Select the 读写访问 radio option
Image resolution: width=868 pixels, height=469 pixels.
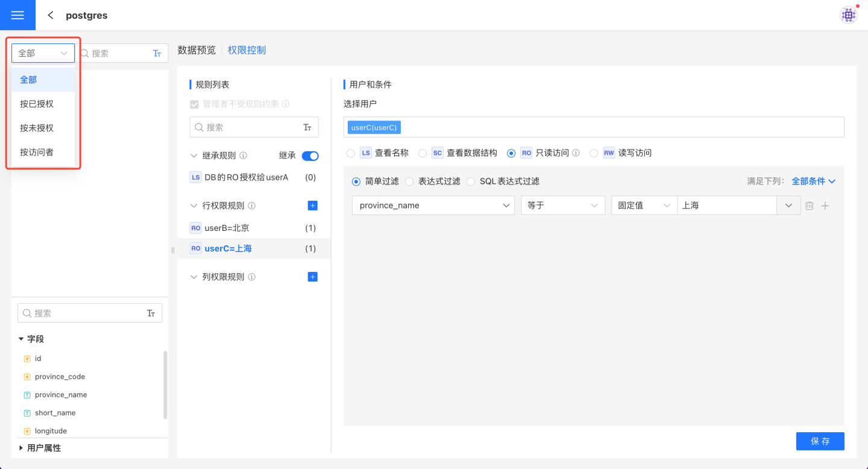pyautogui.click(x=594, y=153)
